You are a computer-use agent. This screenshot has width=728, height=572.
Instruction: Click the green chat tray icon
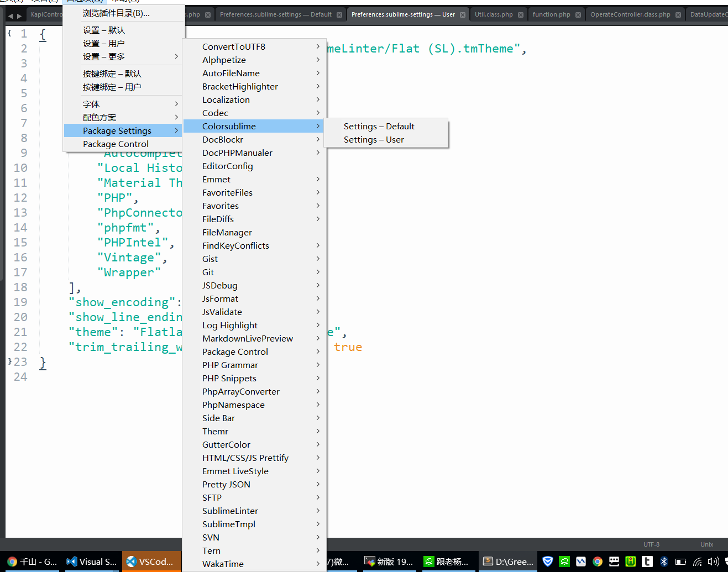click(564, 561)
